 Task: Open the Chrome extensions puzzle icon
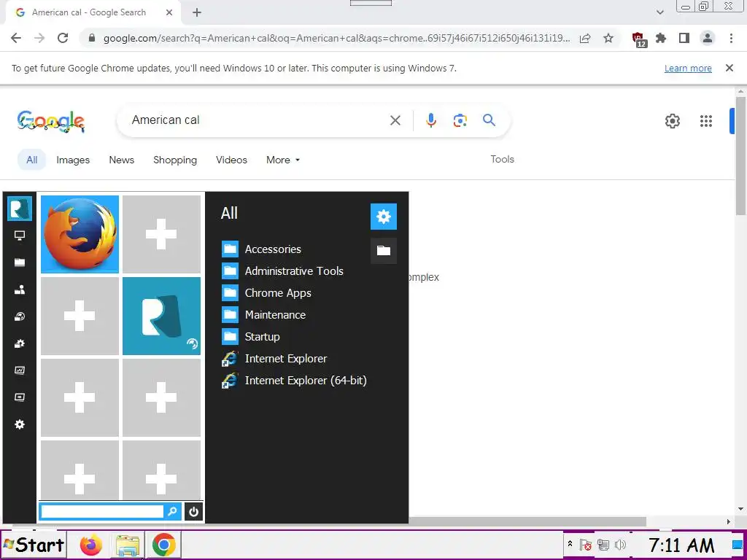[661, 38]
